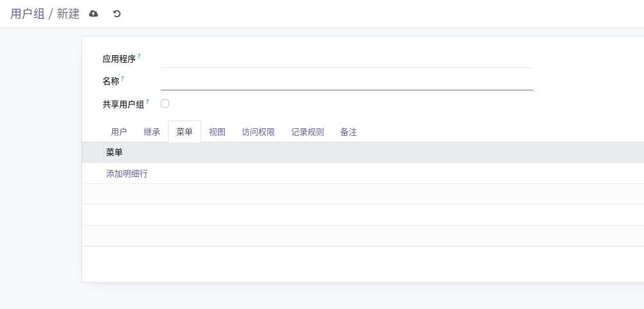Open the 应用程序 dropdown field

(x=347, y=60)
